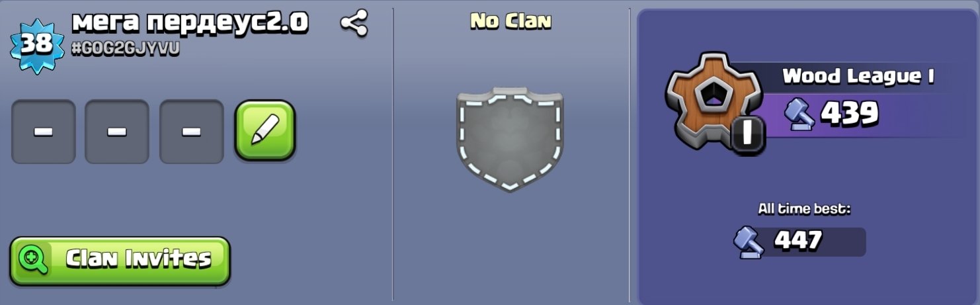The width and height of the screenshot is (980, 305).
Task: Click the magnifier icon on Clan Invites
Action: tap(33, 259)
